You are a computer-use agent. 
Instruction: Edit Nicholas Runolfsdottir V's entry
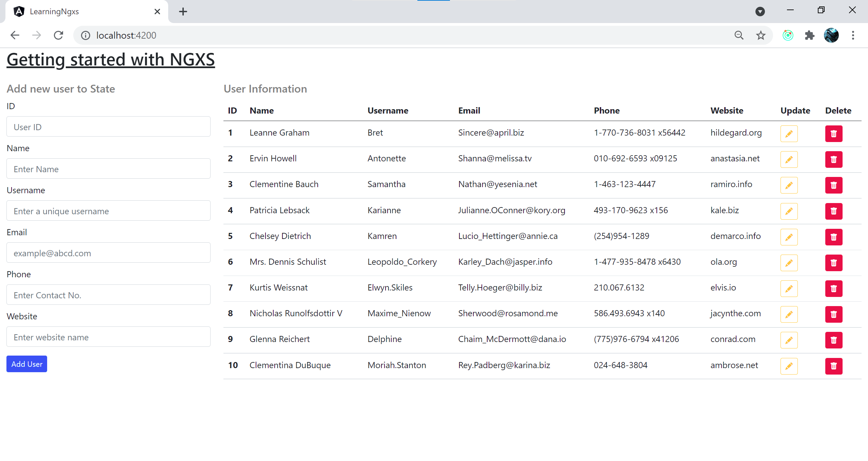coord(789,314)
